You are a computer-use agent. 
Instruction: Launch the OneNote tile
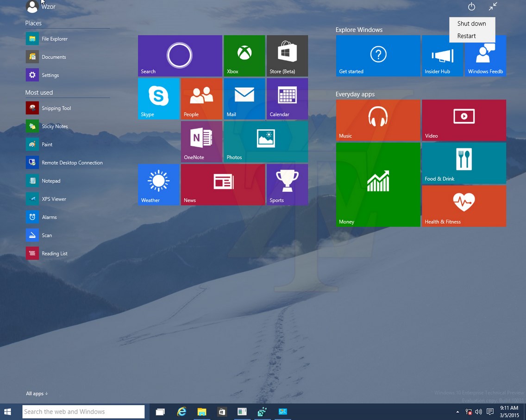[201, 142]
